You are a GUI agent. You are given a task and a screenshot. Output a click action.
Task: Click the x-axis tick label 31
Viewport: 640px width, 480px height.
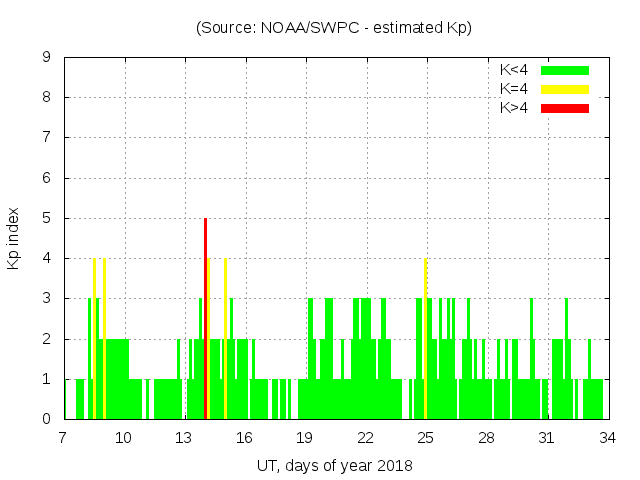(x=547, y=438)
